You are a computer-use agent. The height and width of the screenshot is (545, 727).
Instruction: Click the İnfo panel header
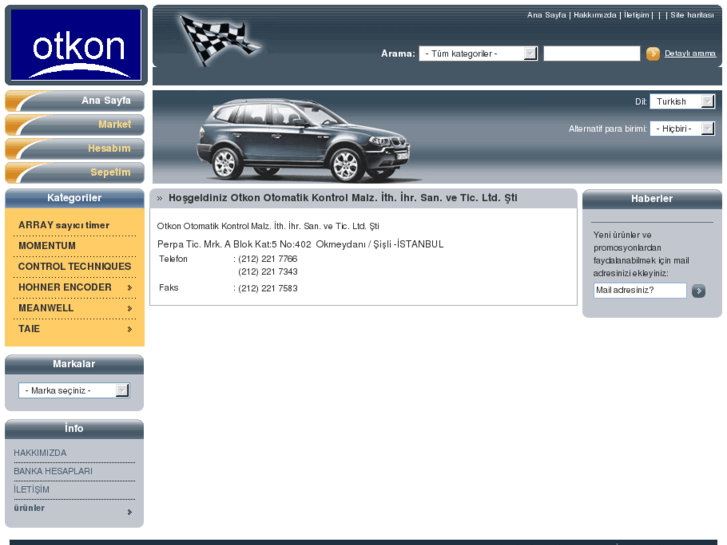pos(74,429)
